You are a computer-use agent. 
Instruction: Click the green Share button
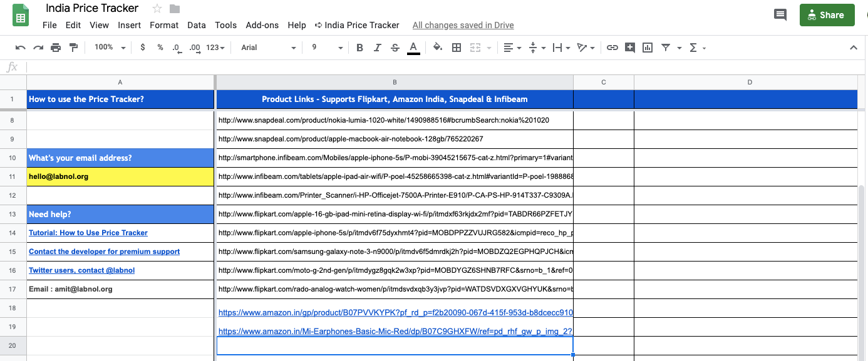[827, 15]
